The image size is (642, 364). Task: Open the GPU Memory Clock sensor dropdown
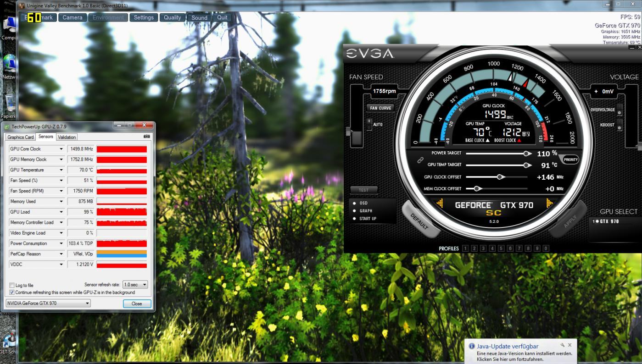coord(61,160)
